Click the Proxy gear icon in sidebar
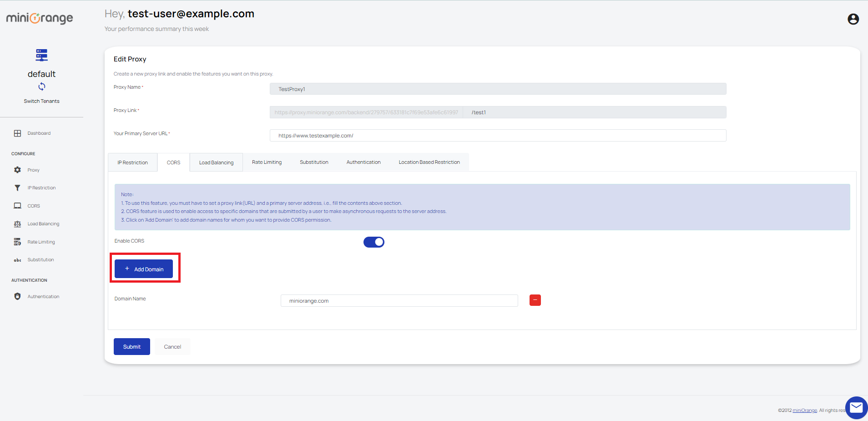 (x=17, y=170)
